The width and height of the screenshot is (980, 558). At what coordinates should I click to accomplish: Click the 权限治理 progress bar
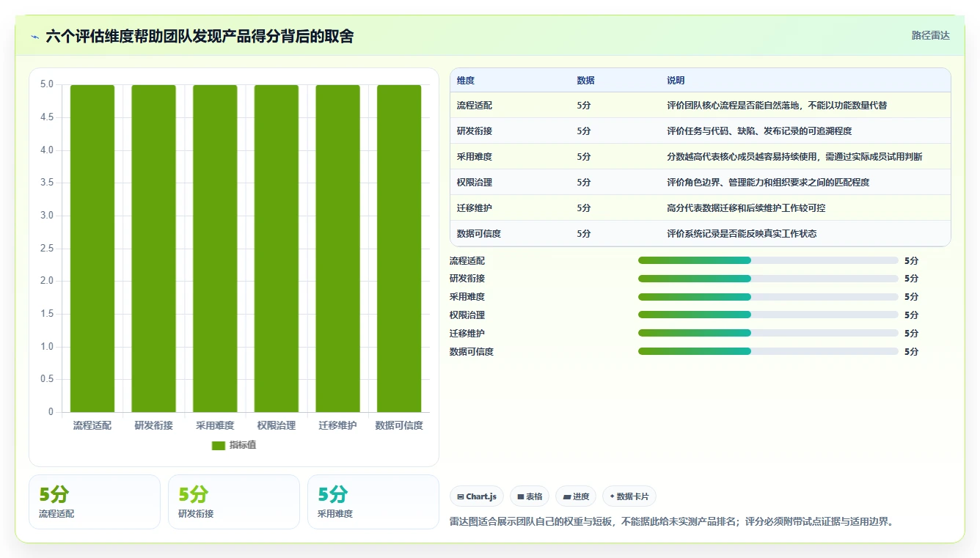click(x=768, y=315)
